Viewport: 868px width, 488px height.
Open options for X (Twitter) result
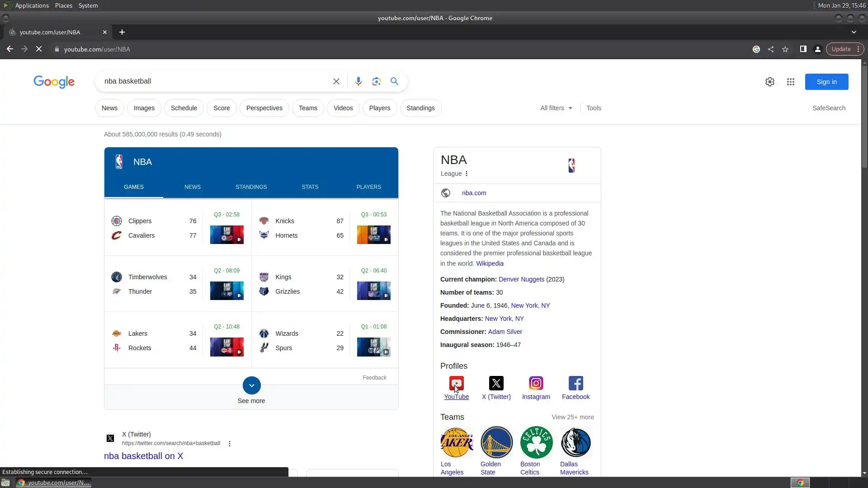coord(230,444)
